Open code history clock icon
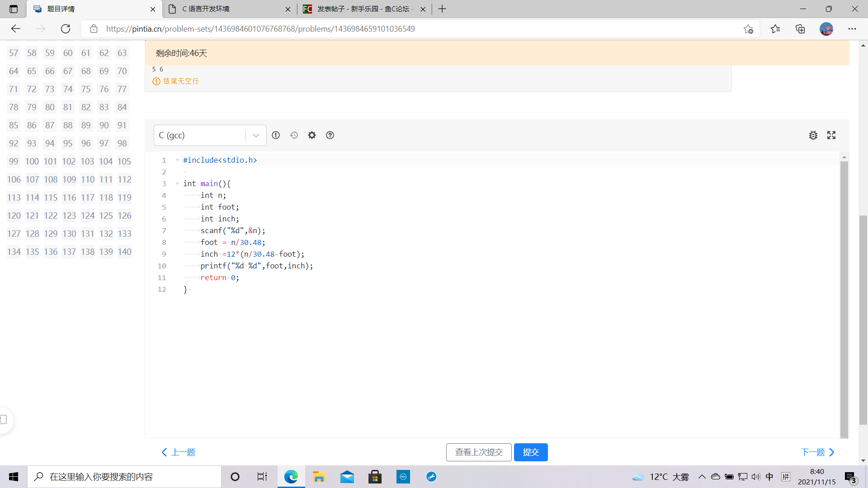The width and height of the screenshot is (868, 488). tap(294, 135)
